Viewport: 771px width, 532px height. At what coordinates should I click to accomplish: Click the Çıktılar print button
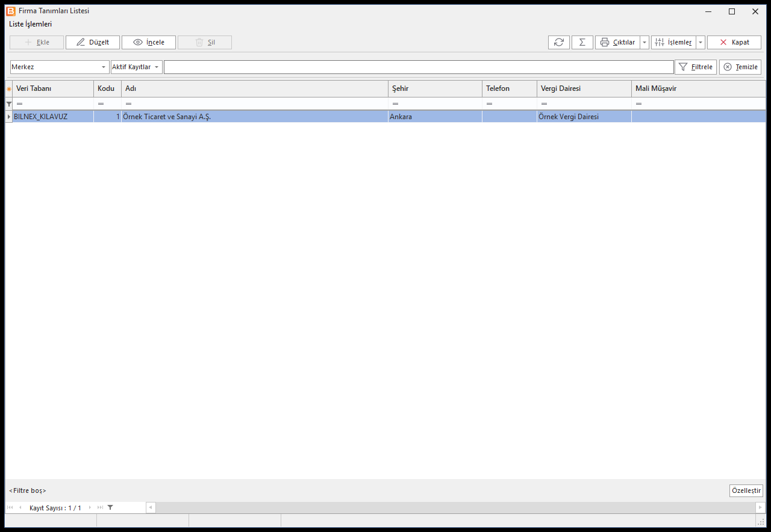tap(617, 42)
